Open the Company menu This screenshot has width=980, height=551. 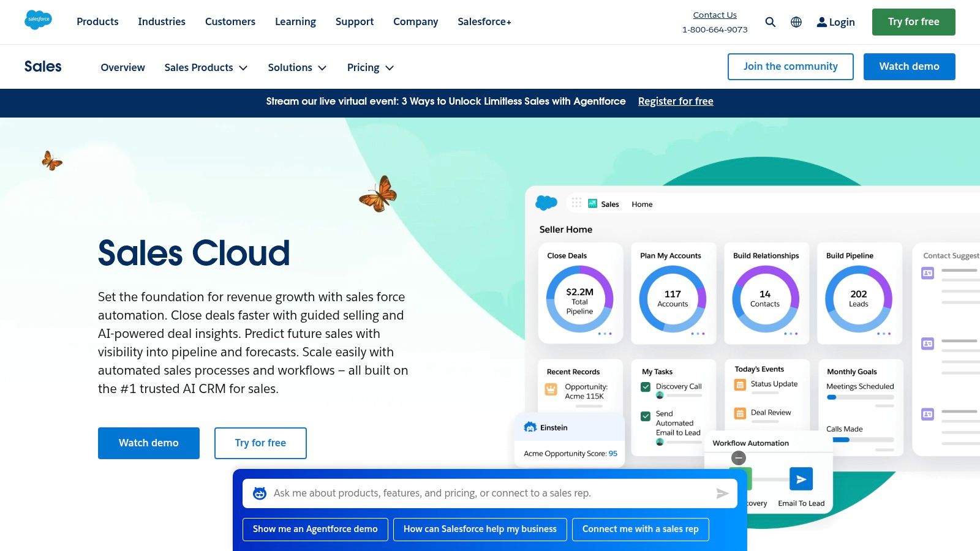[x=416, y=21]
